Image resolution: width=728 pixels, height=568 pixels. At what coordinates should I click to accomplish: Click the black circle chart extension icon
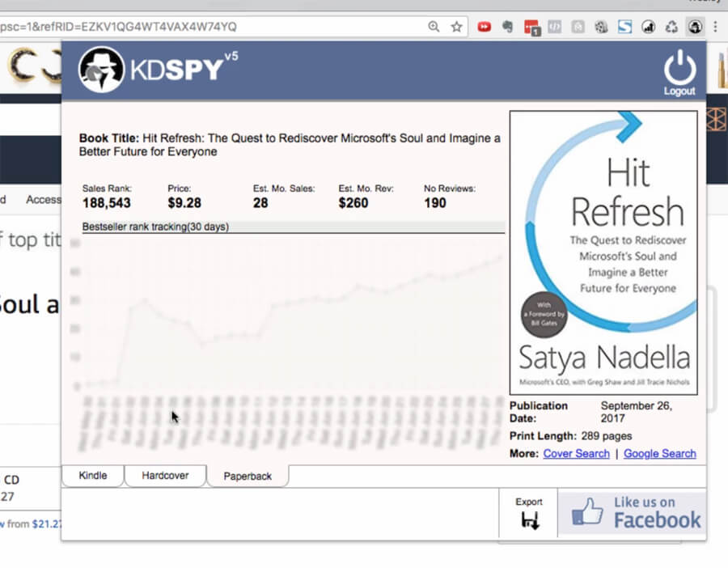(x=648, y=27)
